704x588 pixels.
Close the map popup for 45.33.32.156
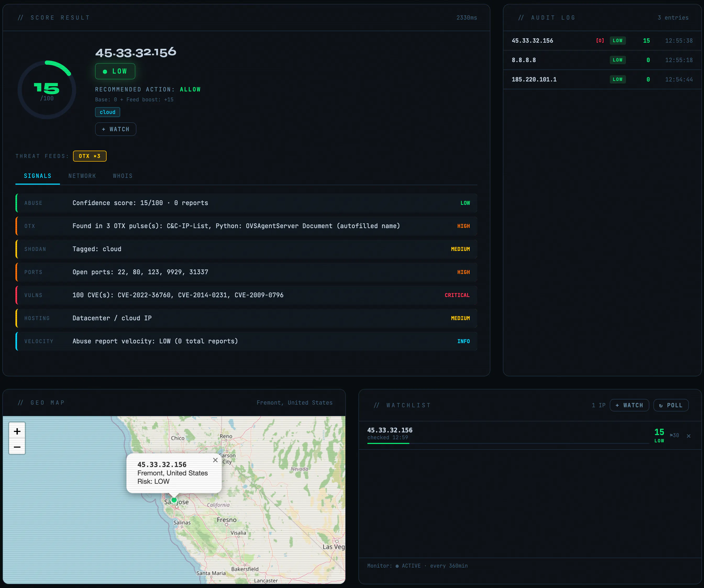[x=215, y=460]
